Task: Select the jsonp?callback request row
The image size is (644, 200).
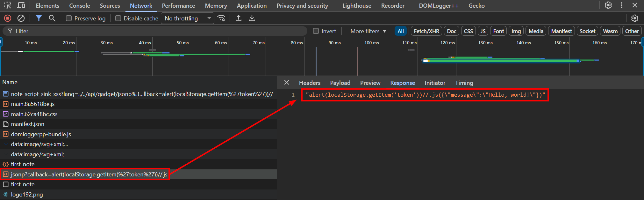Action: tap(138, 174)
